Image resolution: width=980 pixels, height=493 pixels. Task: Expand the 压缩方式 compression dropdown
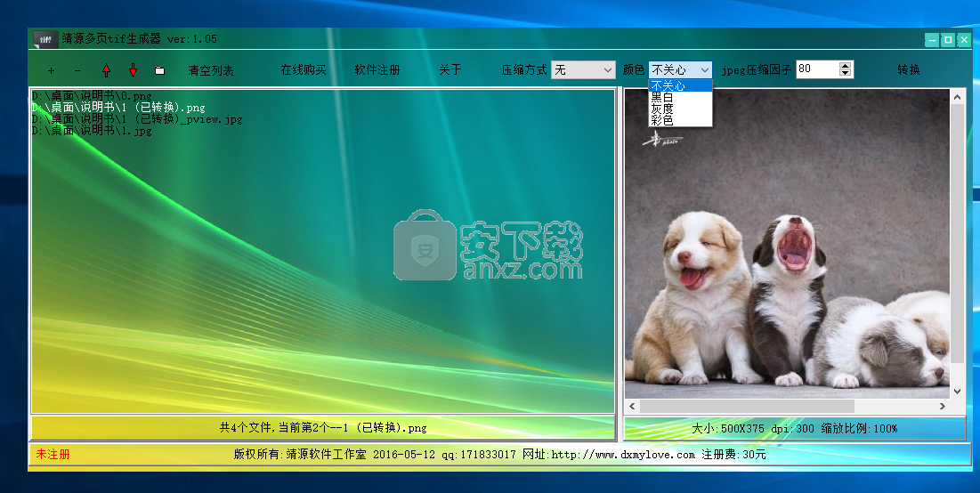[608, 70]
